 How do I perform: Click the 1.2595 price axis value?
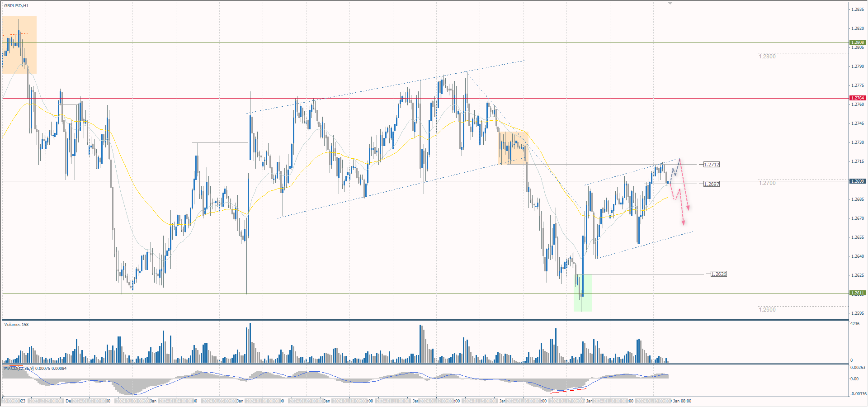click(x=858, y=313)
